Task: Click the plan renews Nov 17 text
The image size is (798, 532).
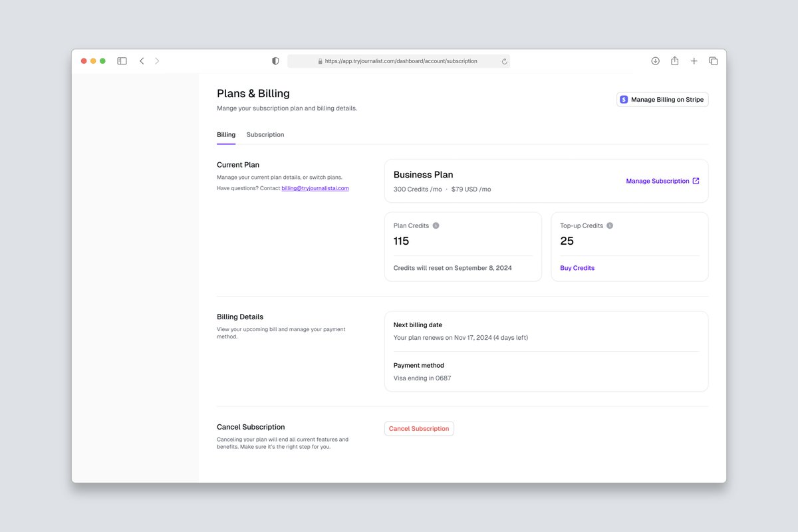Action: coord(461,338)
